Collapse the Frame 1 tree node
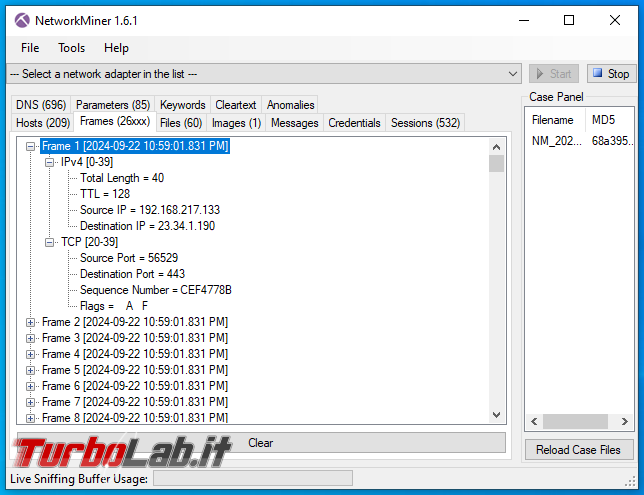This screenshot has width=644, height=495. 30,146
